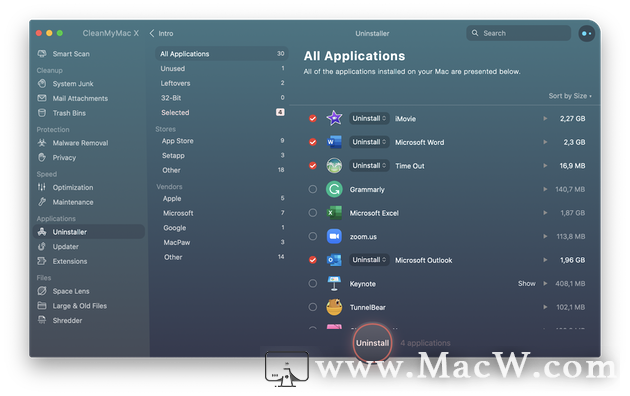Image resolution: width=630 pixels, height=396 pixels.
Task: Click the Microsoft Excel app icon
Action: coord(334,213)
